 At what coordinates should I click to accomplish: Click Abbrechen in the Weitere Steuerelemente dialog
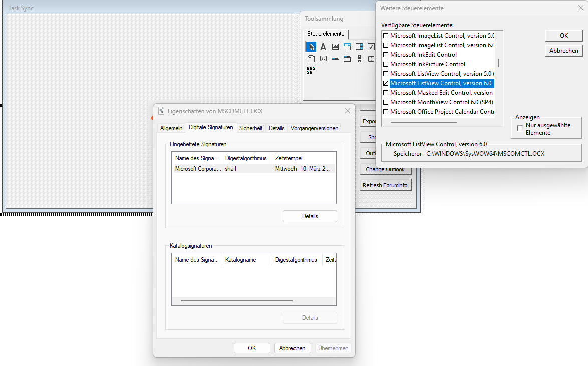564,50
